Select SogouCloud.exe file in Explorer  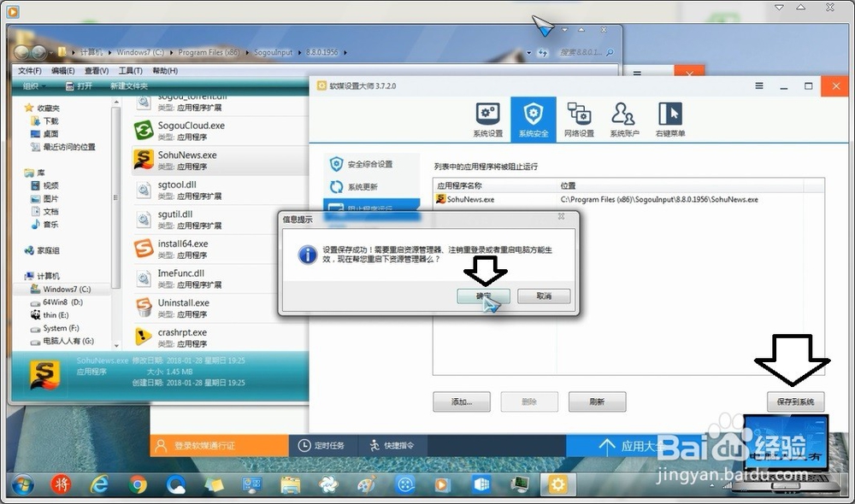[x=221, y=131]
